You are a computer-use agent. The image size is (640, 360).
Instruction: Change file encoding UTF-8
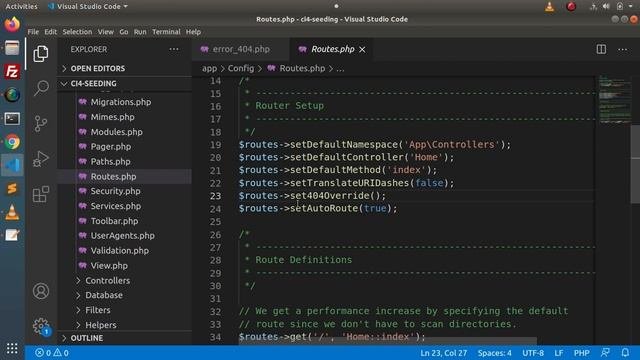pos(533,353)
